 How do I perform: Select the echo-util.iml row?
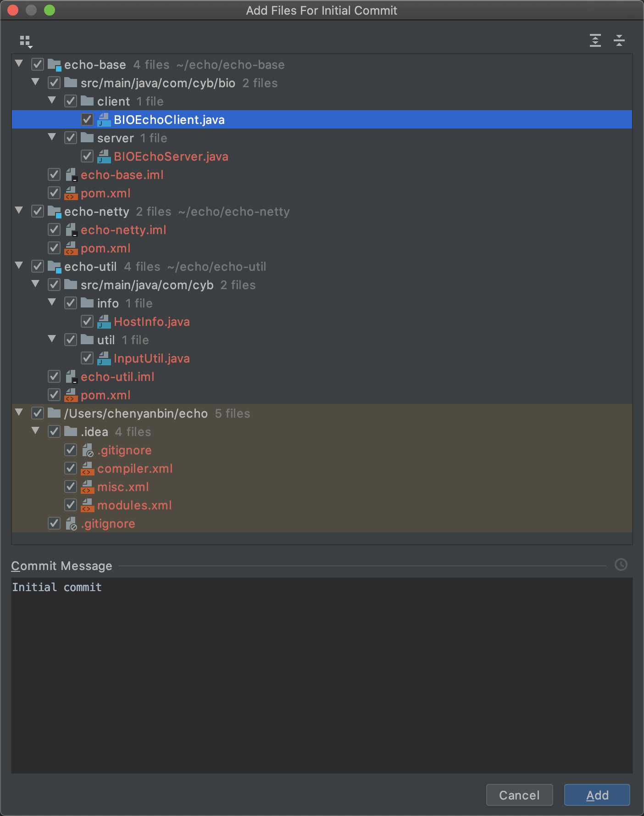322,376
